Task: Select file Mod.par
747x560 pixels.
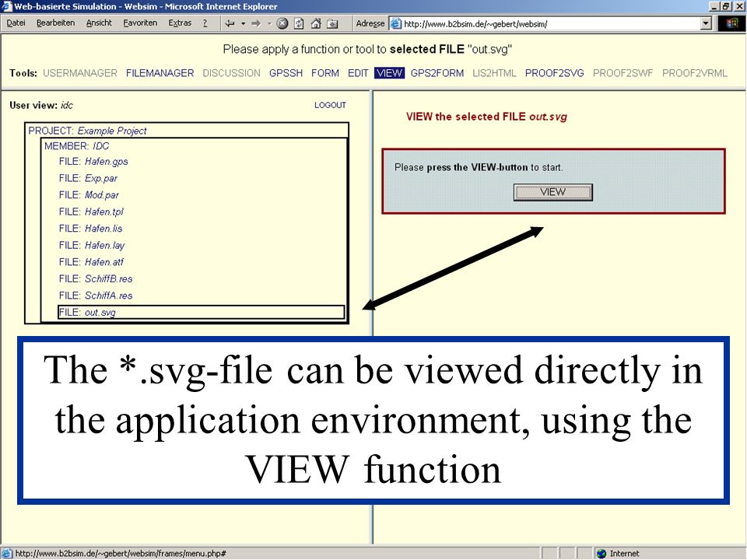Action: 89,195
